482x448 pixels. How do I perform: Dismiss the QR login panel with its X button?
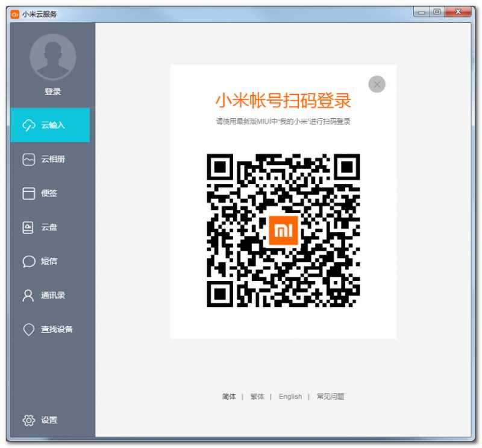pos(377,84)
